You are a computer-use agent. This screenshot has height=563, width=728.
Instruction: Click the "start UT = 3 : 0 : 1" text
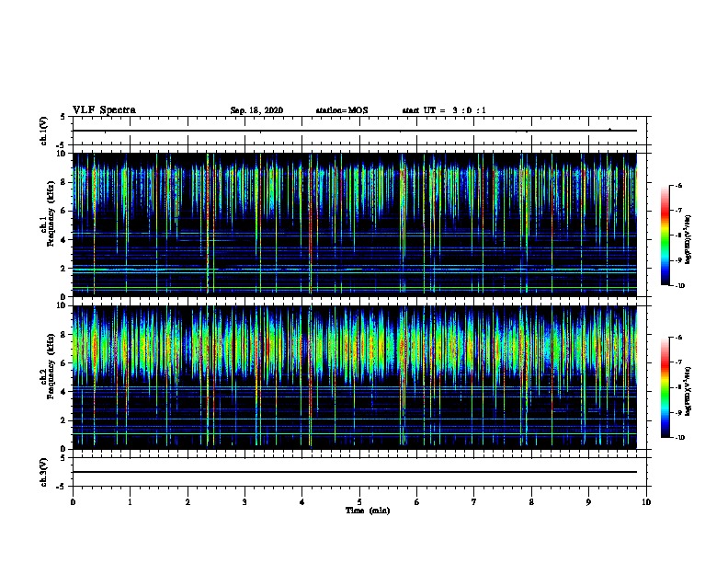444,110
